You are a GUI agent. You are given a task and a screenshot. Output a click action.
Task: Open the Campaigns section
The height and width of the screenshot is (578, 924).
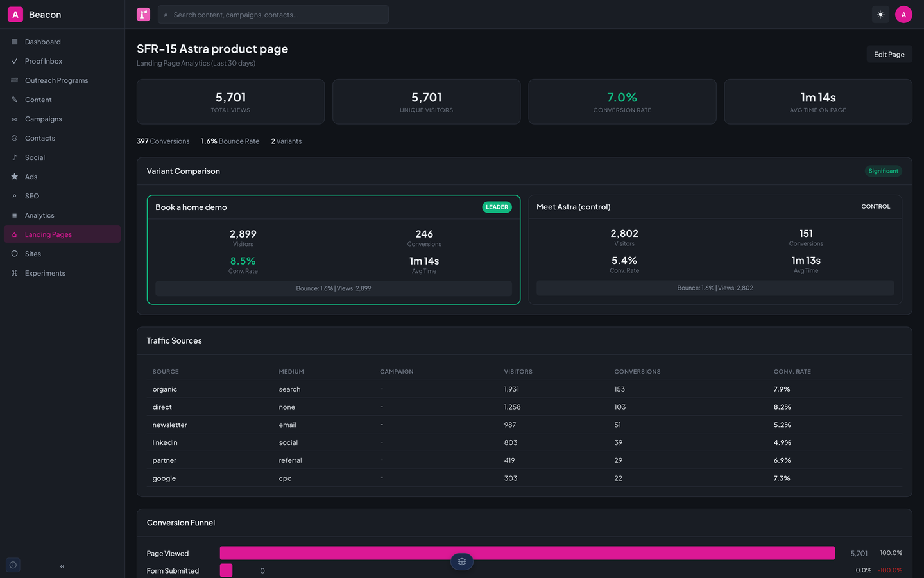coord(62,119)
